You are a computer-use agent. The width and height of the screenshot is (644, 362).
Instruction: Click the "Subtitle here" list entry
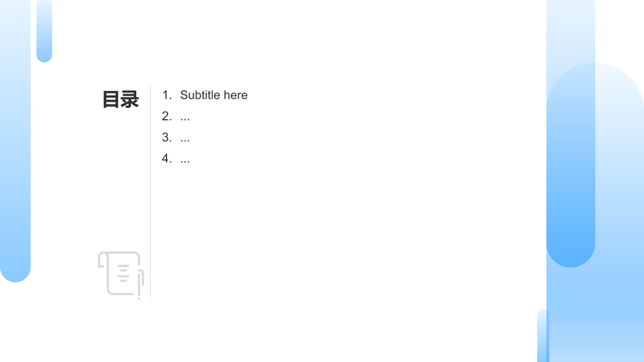coord(214,95)
